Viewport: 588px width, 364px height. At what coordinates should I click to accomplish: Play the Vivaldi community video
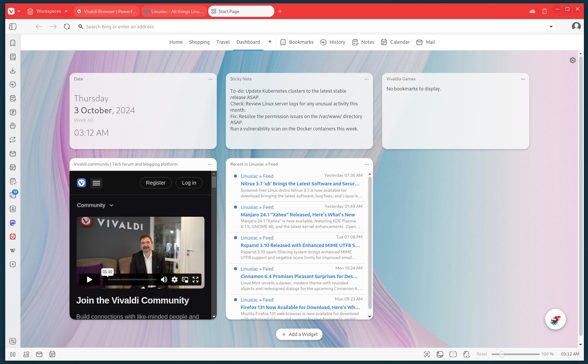click(89, 280)
